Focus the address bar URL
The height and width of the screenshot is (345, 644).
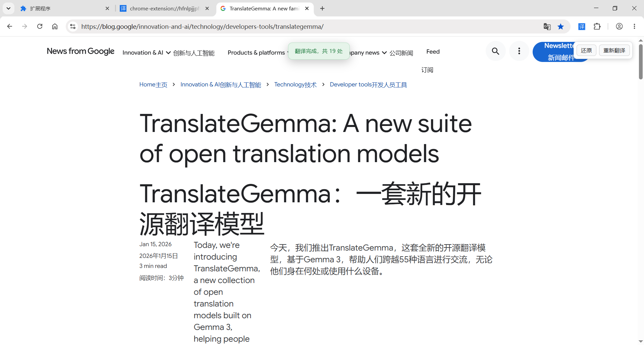click(202, 26)
